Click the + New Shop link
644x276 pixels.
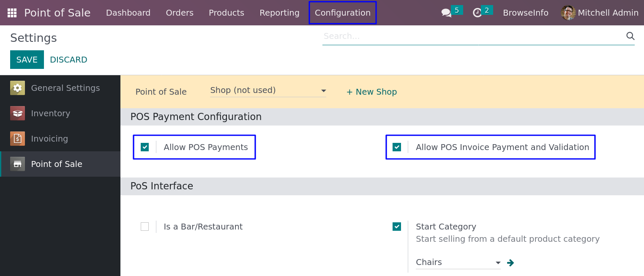point(371,92)
